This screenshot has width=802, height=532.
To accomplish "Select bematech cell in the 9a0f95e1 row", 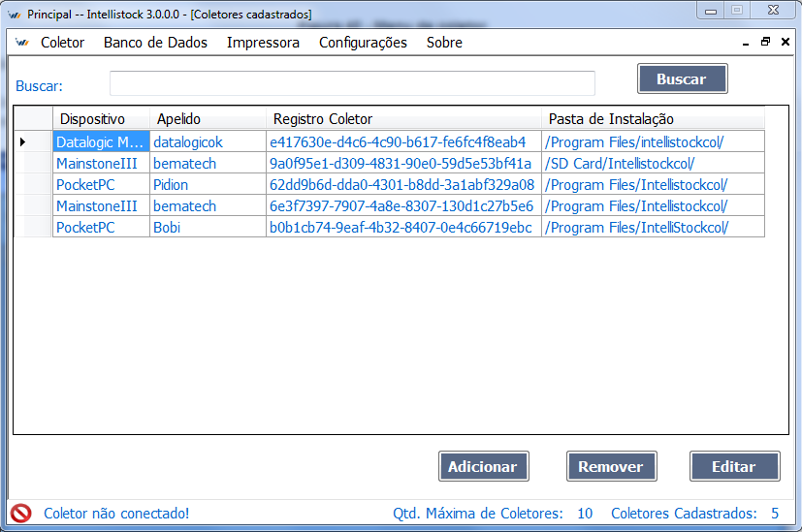I will [x=208, y=163].
